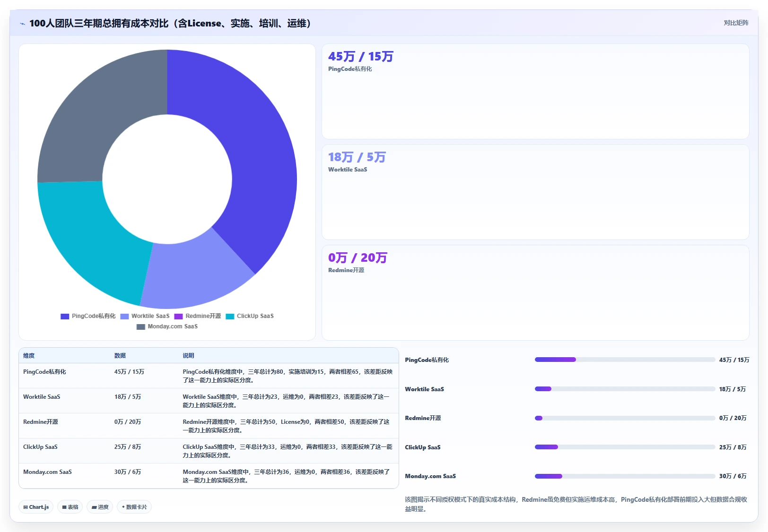Click 30万 / 6万 value beside progress bar
This screenshot has width=768, height=532.
[x=733, y=476]
